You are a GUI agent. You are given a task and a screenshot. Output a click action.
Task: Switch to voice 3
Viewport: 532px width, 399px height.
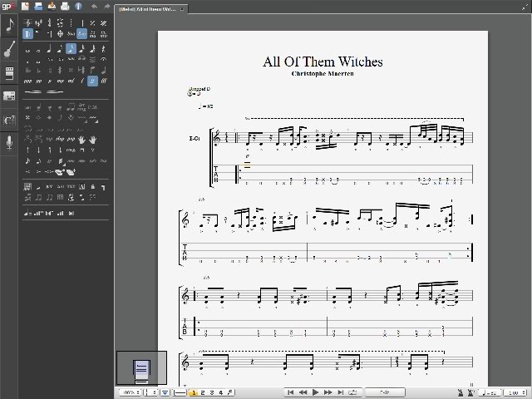(x=212, y=392)
